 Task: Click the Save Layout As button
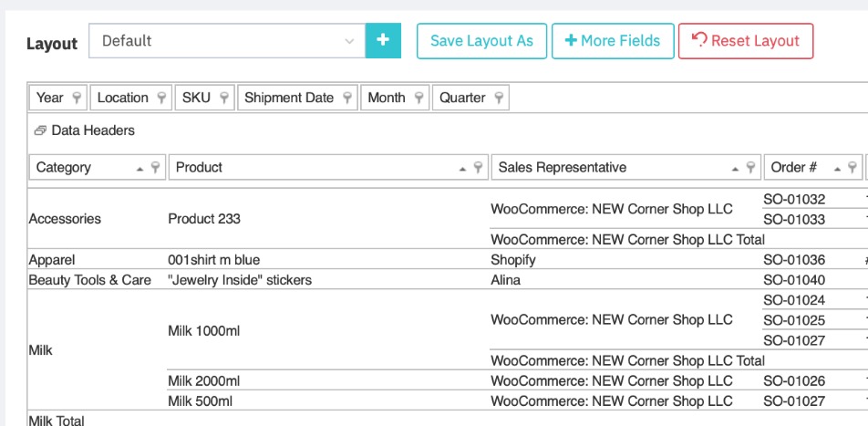[481, 41]
